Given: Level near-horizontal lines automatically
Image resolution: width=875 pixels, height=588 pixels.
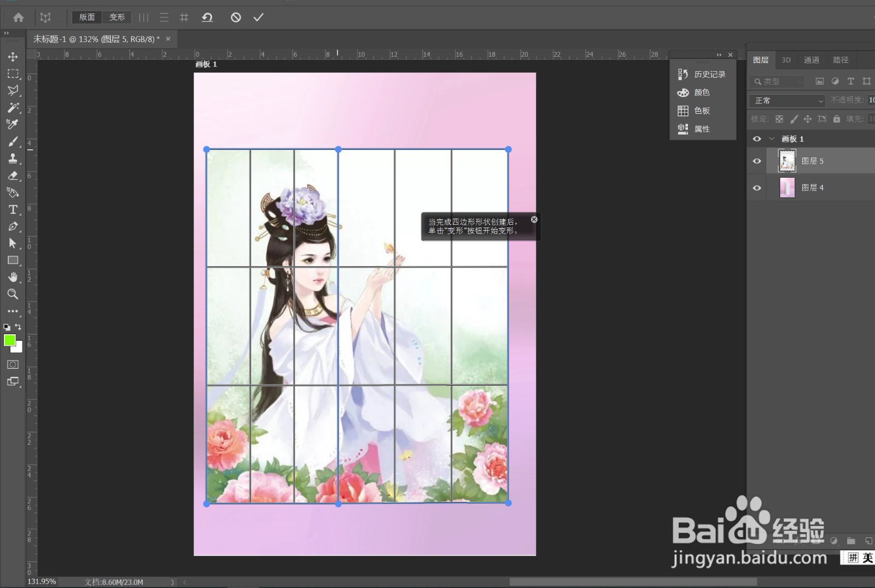Looking at the screenshot, I should (x=164, y=18).
